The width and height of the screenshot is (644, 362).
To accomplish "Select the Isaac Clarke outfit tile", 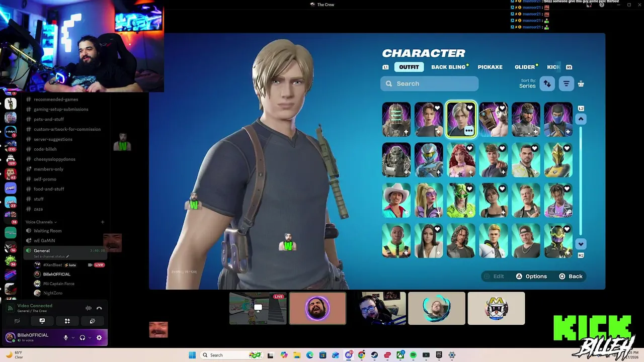I will pos(396,120).
